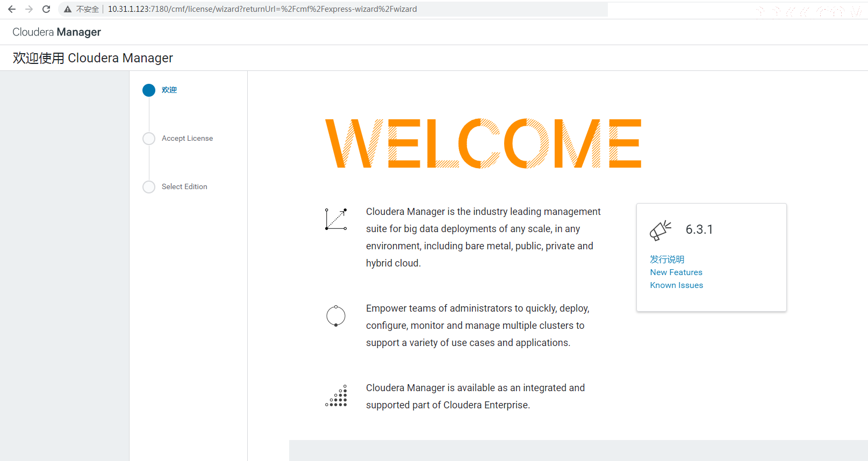The image size is (868, 461).
Task: Click the scale graph icon
Action: click(336, 219)
